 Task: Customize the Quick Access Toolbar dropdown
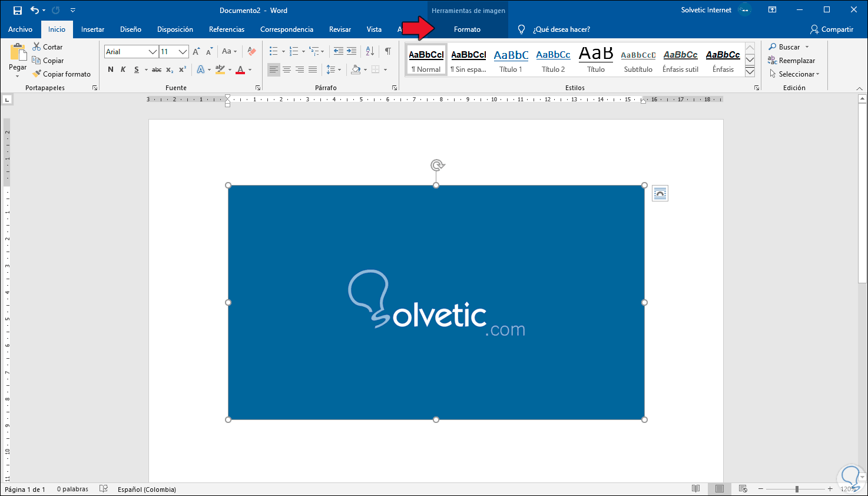(x=72, y=10)
